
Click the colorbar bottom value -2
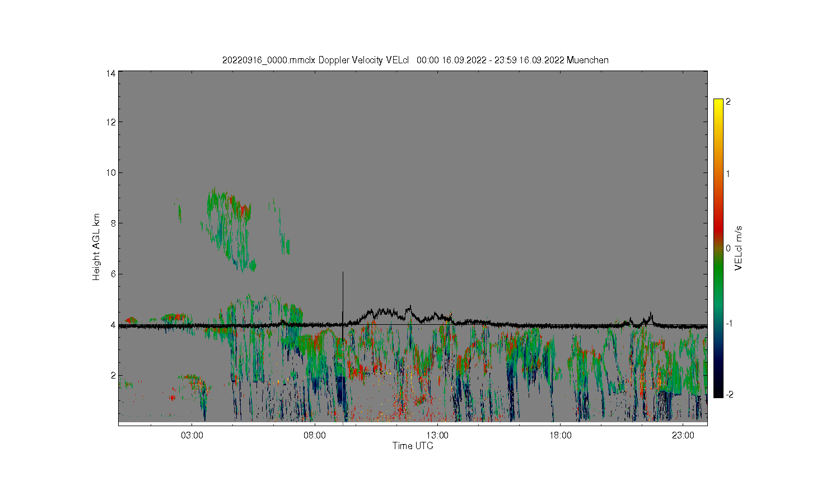[x=729, y=395]
